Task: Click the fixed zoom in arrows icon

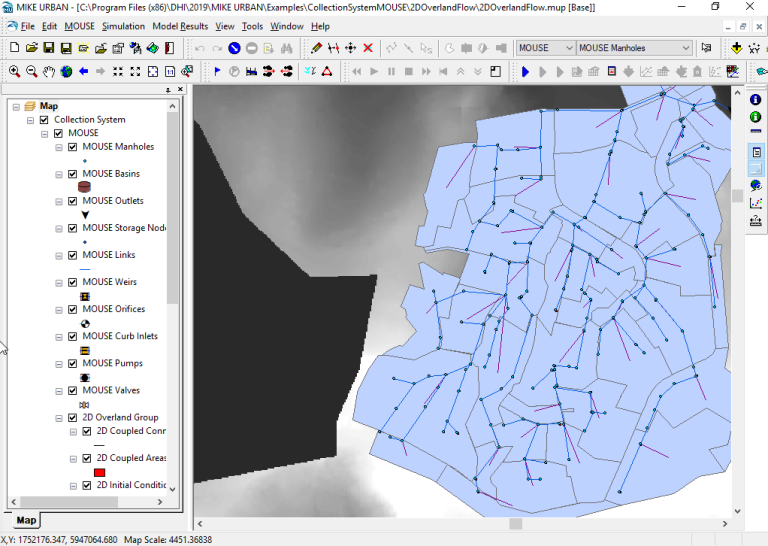Action: pos(118,71)
